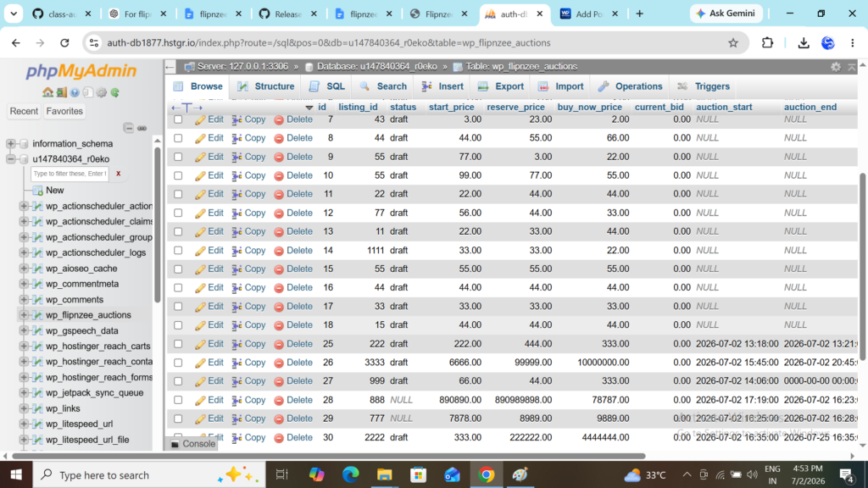This screenshot has height=488, width=868.
Task: Click the Copy icon for row 28
Action: coord(237,400)
